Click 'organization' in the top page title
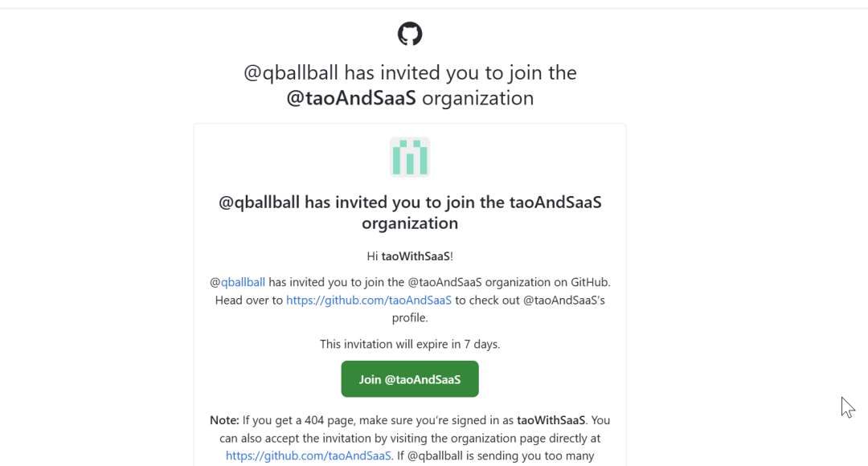The width and height of the screenshot is (868, 466). tap(477, 98)
